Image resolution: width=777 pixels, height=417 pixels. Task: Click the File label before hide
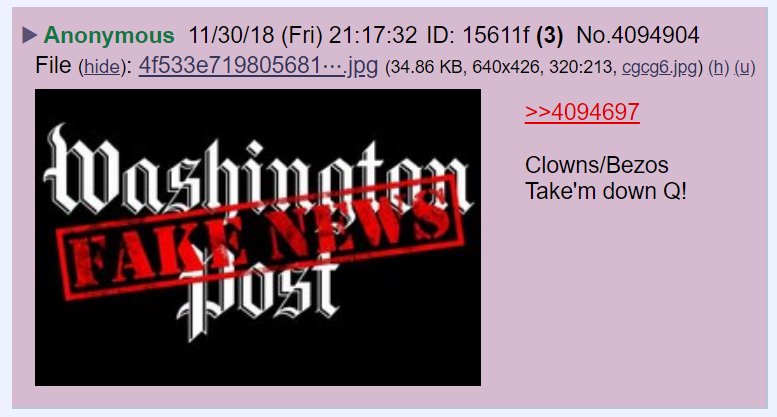click(53, 65)
